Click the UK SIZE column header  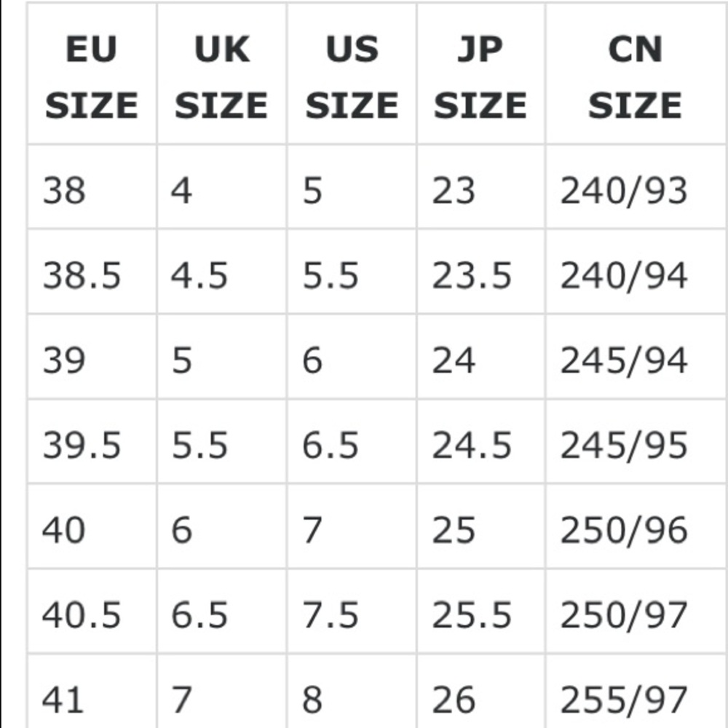tap(221, 77)
